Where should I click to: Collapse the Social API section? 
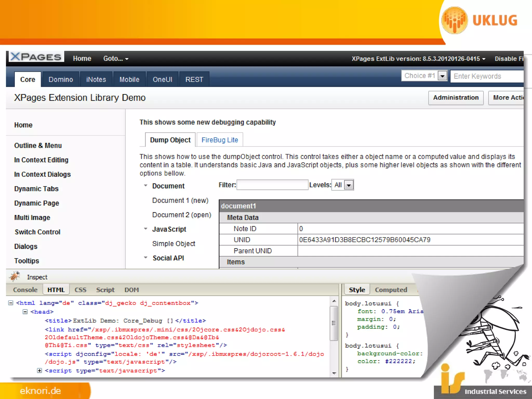point(146,258)
